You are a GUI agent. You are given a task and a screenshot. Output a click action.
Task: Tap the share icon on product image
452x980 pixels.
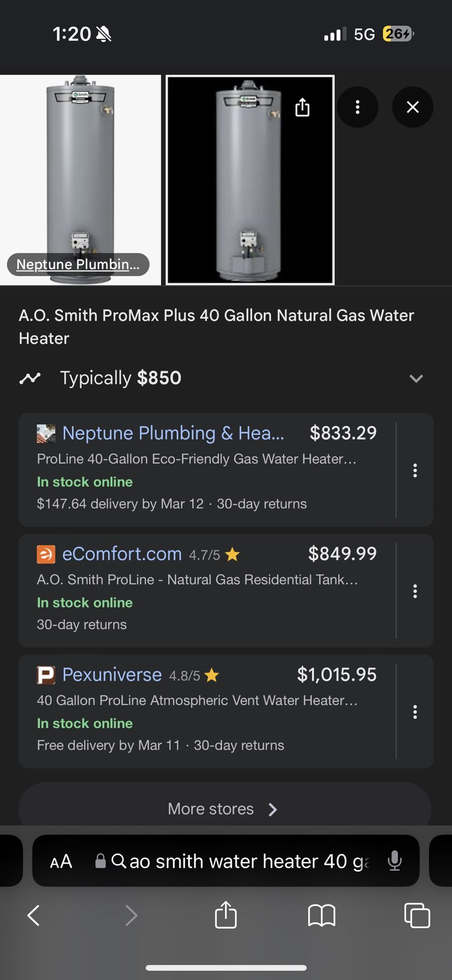coord(303,107)
